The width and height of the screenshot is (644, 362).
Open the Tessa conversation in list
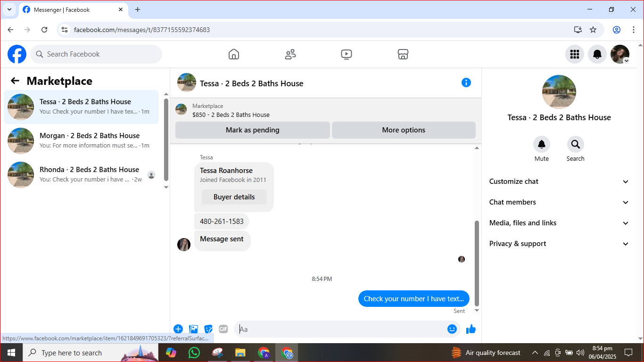point(82,107)
